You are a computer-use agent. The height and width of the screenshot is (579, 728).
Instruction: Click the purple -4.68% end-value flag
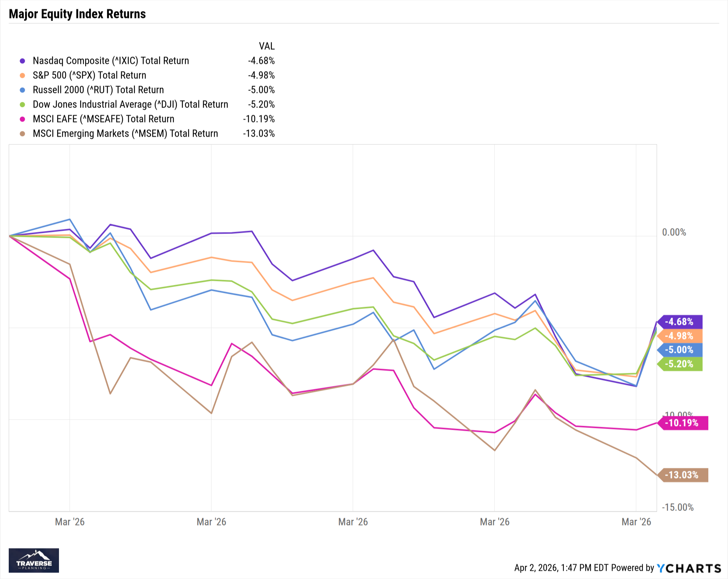pos(680,322)
